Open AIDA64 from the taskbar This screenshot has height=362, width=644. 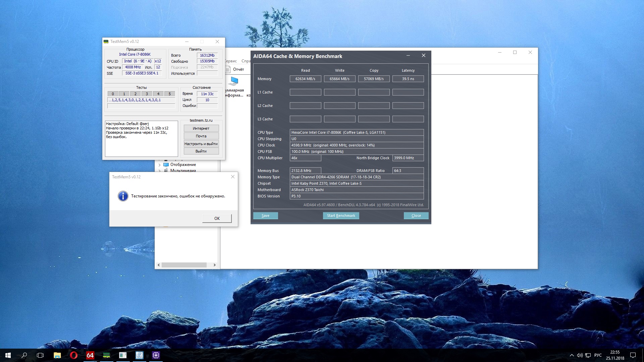pyautogui.click(x=90, y=355)
